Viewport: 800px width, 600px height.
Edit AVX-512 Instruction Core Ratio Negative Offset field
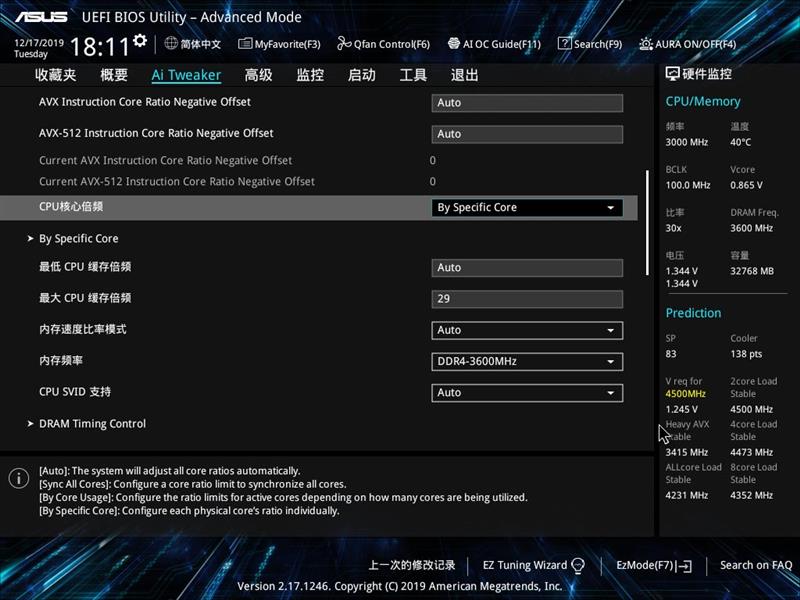(527, 134)
